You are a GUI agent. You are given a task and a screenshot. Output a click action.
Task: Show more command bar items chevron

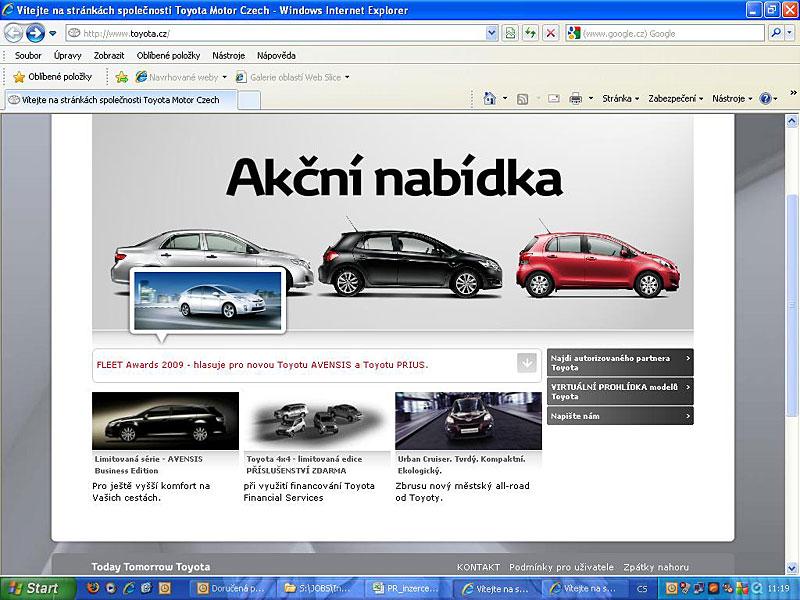(793, 93)
